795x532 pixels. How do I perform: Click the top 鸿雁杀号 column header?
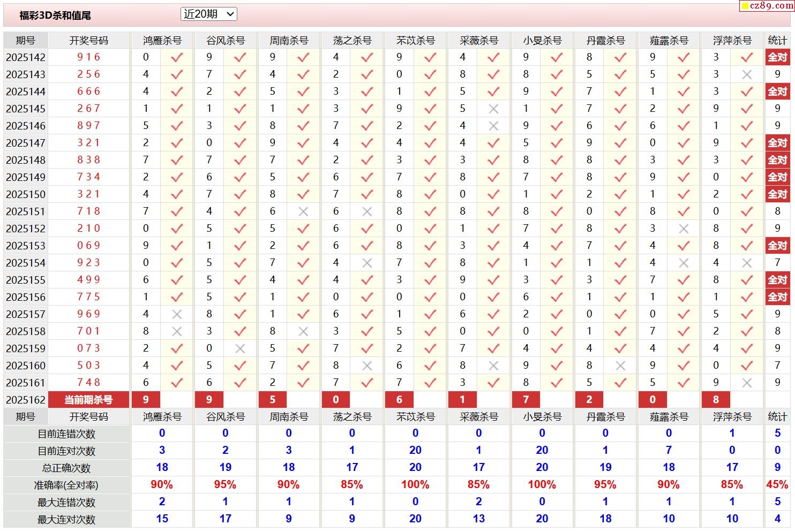(162, 40)
